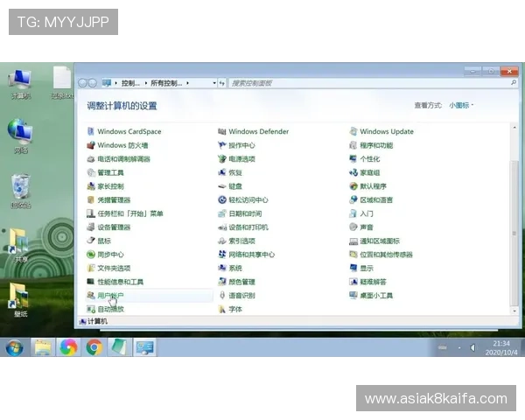Open 操作中心 flag icon
Viewport: 525px width, 420px height.
[x=221, y=145]
